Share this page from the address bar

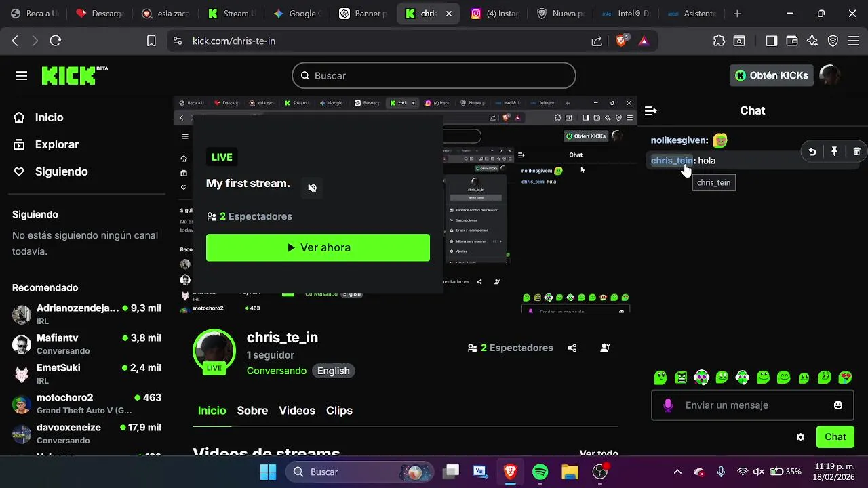pos(597,41)
